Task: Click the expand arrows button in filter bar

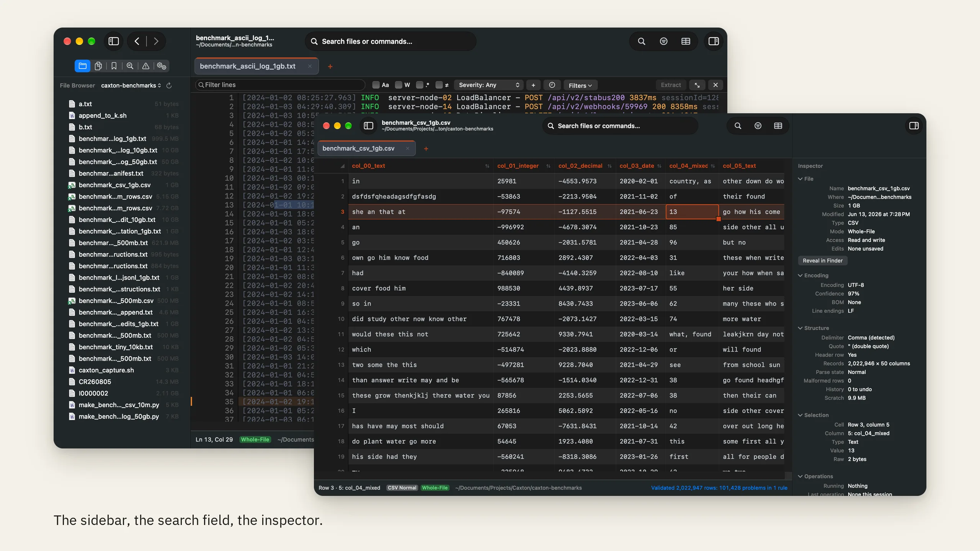Action: [697, 85]
